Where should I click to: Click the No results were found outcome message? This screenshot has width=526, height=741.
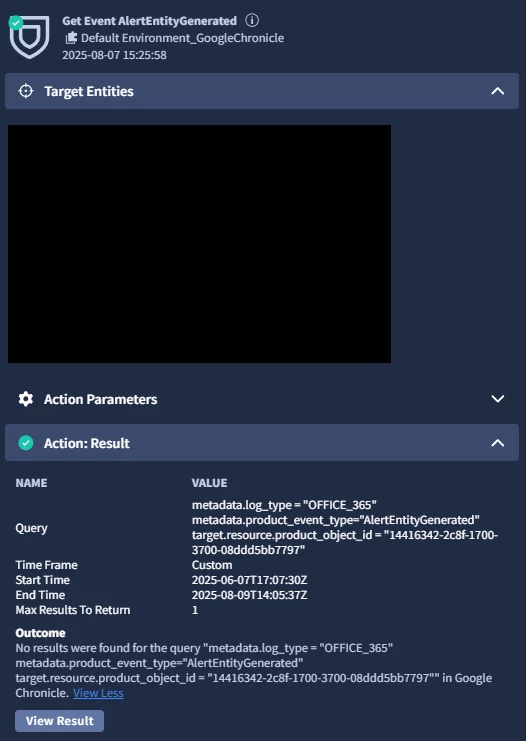(x=254, y=670)
